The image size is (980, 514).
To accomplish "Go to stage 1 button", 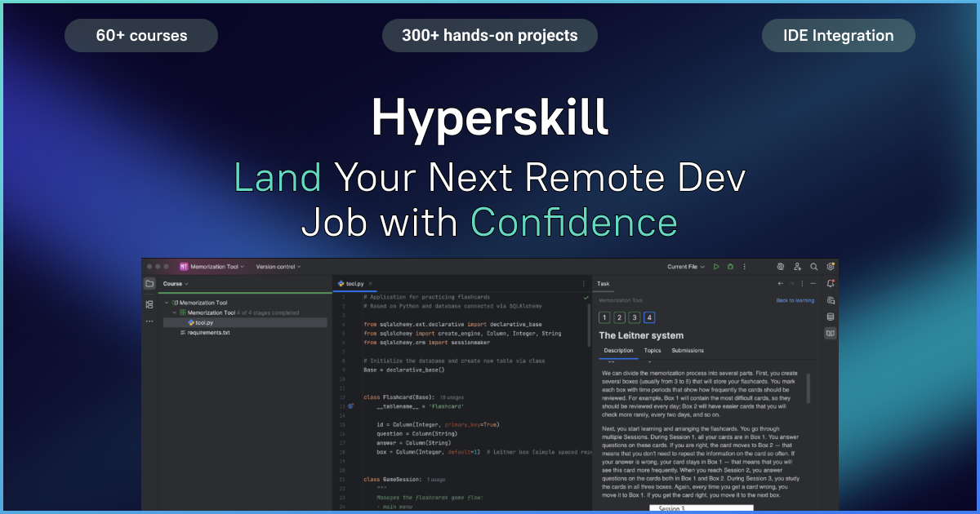I will 604,317.
